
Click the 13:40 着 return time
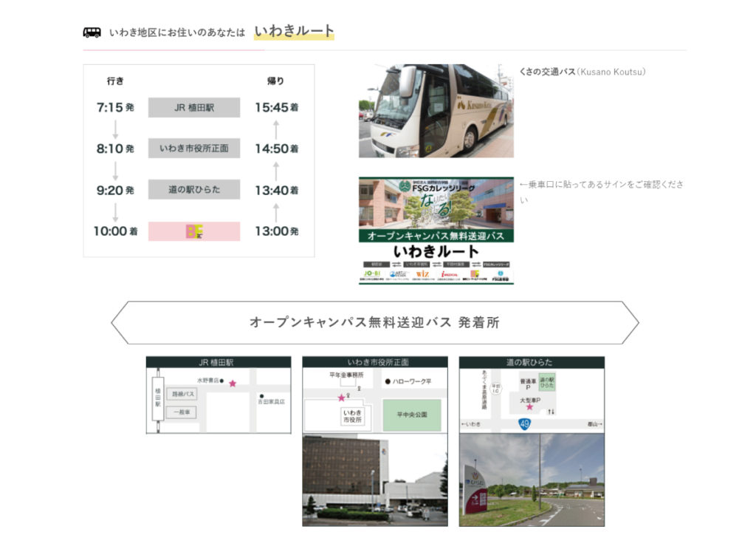276,190
